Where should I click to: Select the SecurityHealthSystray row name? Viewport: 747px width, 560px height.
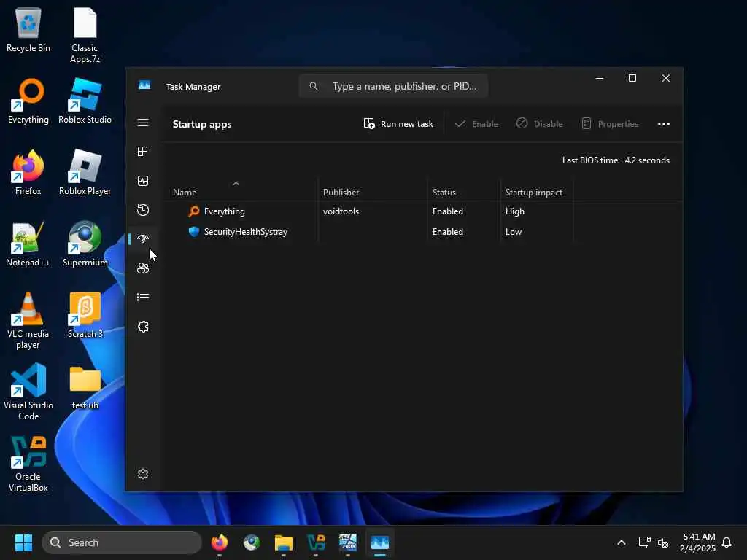click(245, 232)
